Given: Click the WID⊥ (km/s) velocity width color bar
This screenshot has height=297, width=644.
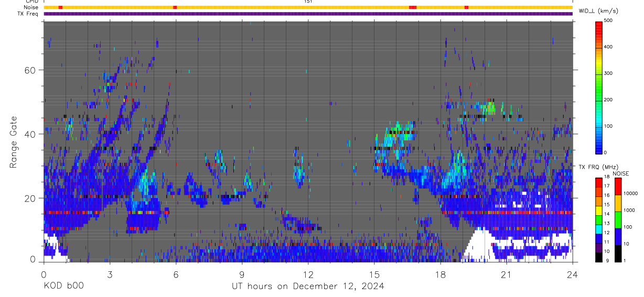Looking at the screenshot, I should click(x=599, y=87).
